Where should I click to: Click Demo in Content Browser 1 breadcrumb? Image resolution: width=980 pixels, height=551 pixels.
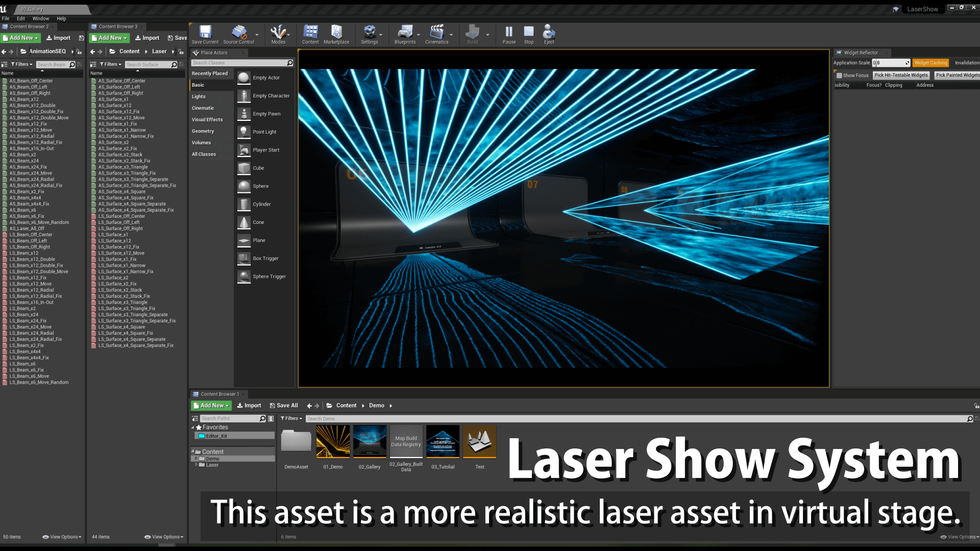pyautogui.click(x=377, y=406)
